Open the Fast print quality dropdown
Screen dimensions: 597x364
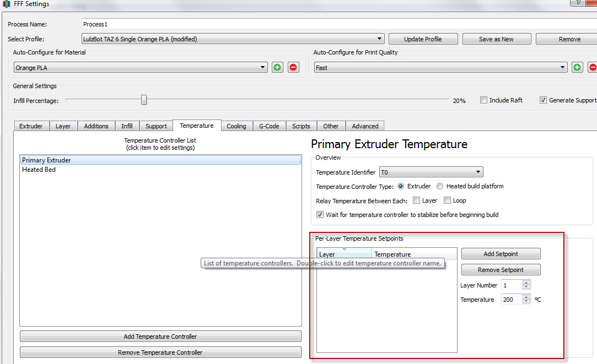(x=440, y=67)
